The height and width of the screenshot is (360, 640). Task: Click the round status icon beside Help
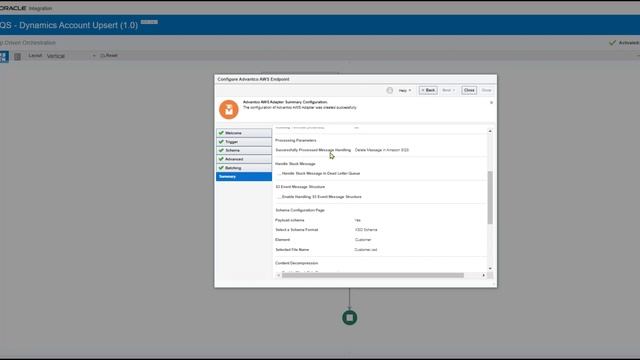click(x=390, y=90)
